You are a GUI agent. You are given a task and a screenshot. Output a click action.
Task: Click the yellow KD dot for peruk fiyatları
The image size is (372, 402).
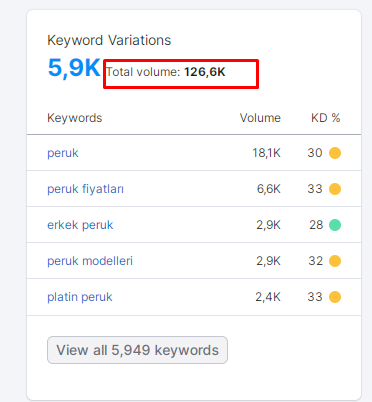(x=335, y=189)
